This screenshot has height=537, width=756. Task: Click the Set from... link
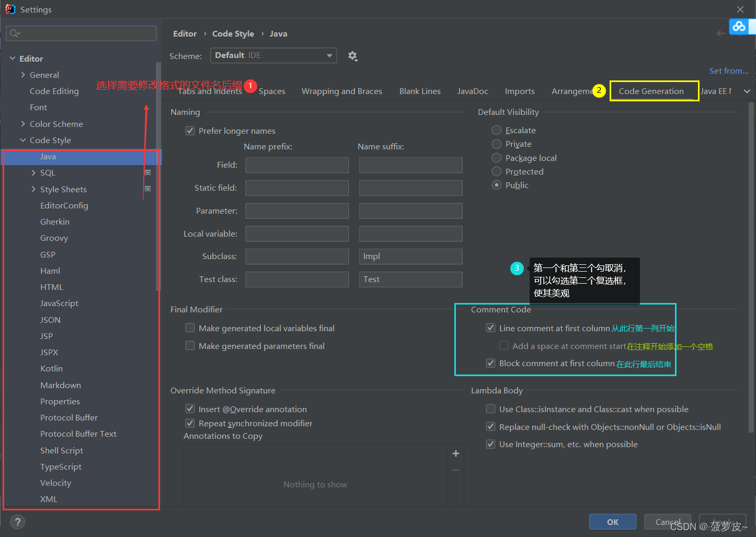pos(729,71)
